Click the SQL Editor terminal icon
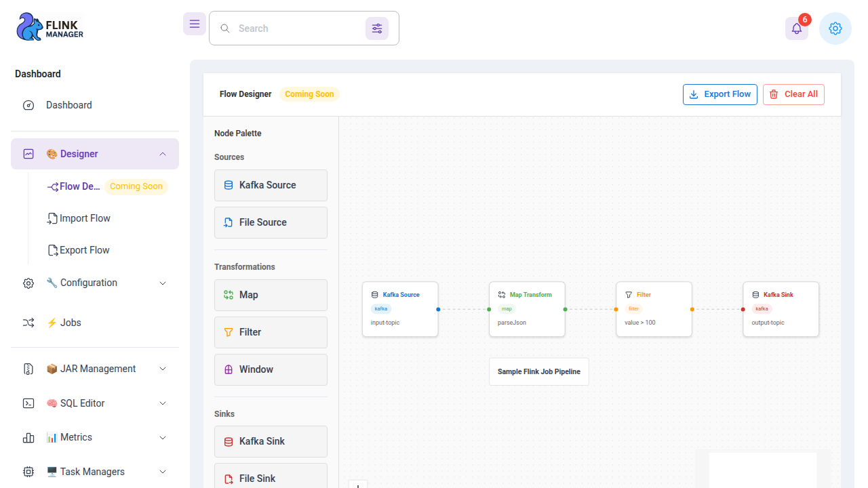The image size is (868, 488). pyautogui.click(x=28, y=403)
